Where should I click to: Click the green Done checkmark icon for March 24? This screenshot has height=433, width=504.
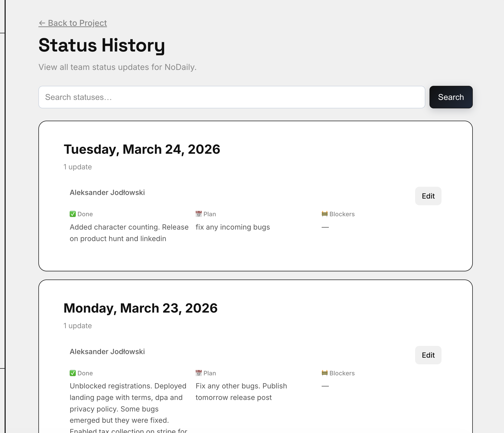tap(73, 214)
